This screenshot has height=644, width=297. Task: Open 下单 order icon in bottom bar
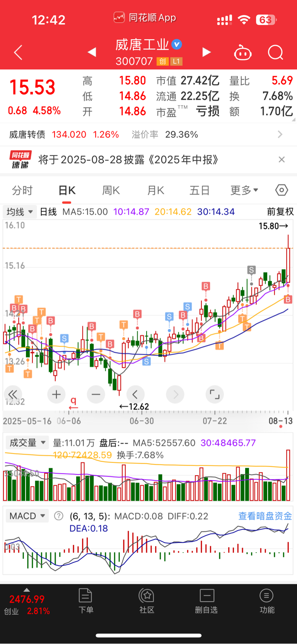[x=85, y=601]
